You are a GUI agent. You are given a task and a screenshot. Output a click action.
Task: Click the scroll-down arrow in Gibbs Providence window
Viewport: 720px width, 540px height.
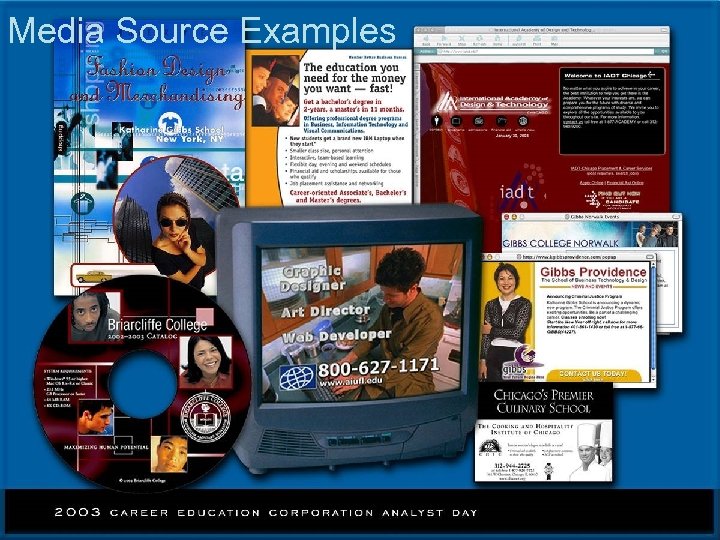point(652,379)
